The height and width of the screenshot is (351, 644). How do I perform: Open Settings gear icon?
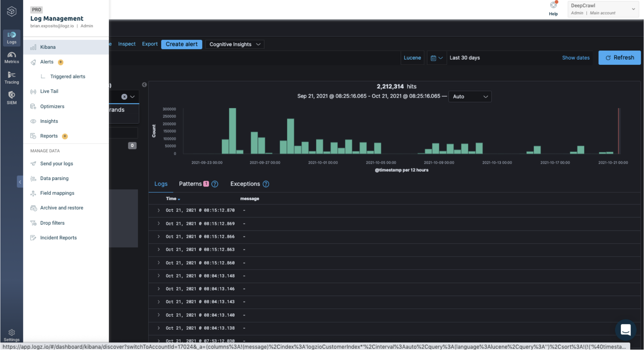click(x=12, y=333)
